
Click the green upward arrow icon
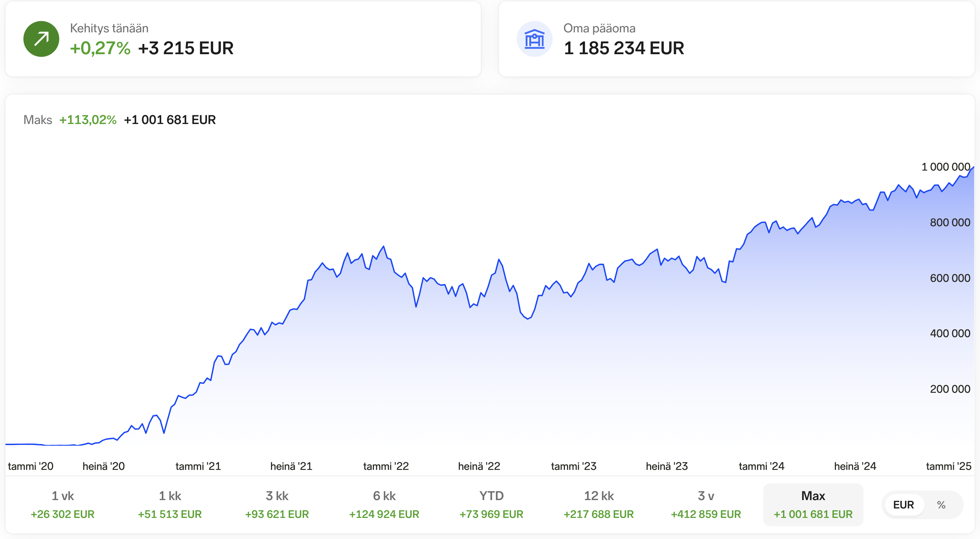pos(41,39)
